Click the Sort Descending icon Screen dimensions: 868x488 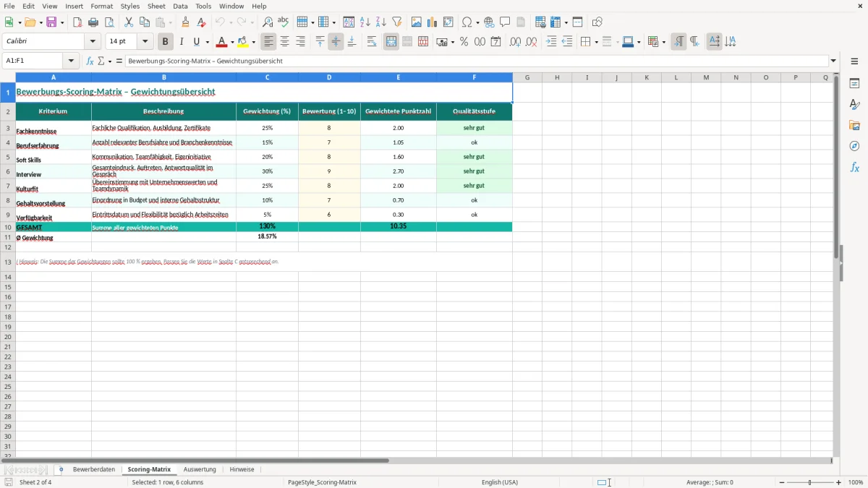[x=381, y=22]
